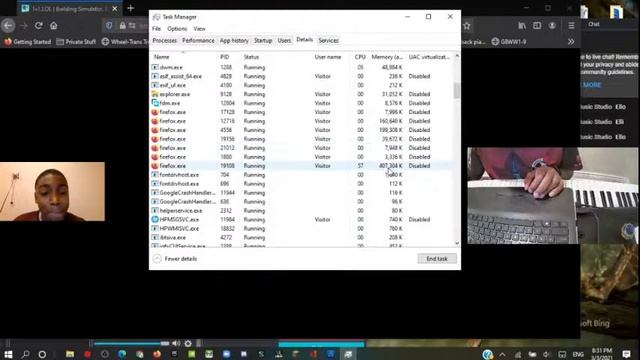640x360 pixels.
Task: Open taskbar search magnifier
Action: click(x=25, y=354)
